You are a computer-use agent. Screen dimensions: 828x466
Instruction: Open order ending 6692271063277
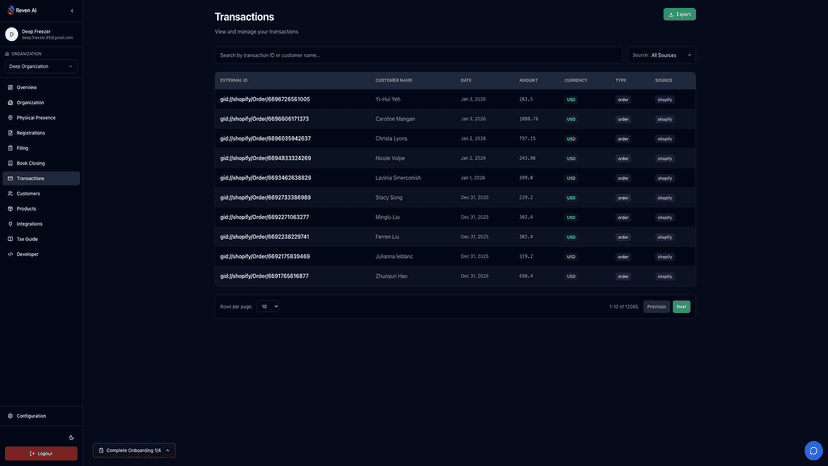[x=265, y=217]
